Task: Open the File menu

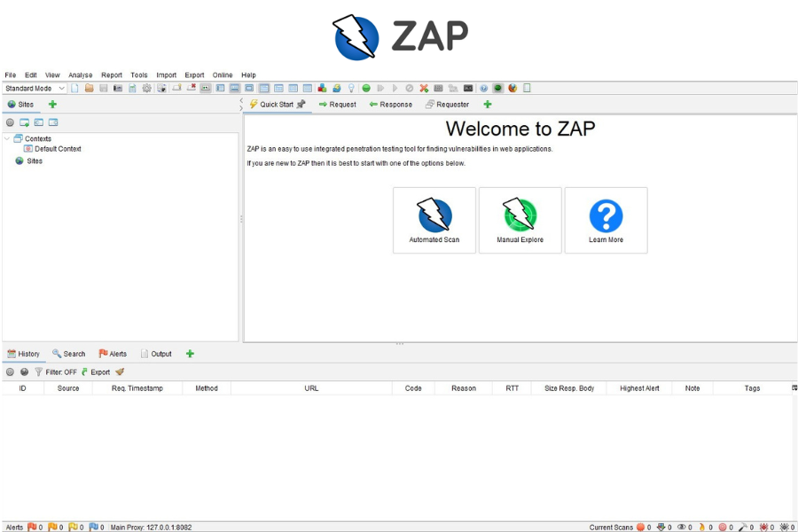Action: point(10,74)
